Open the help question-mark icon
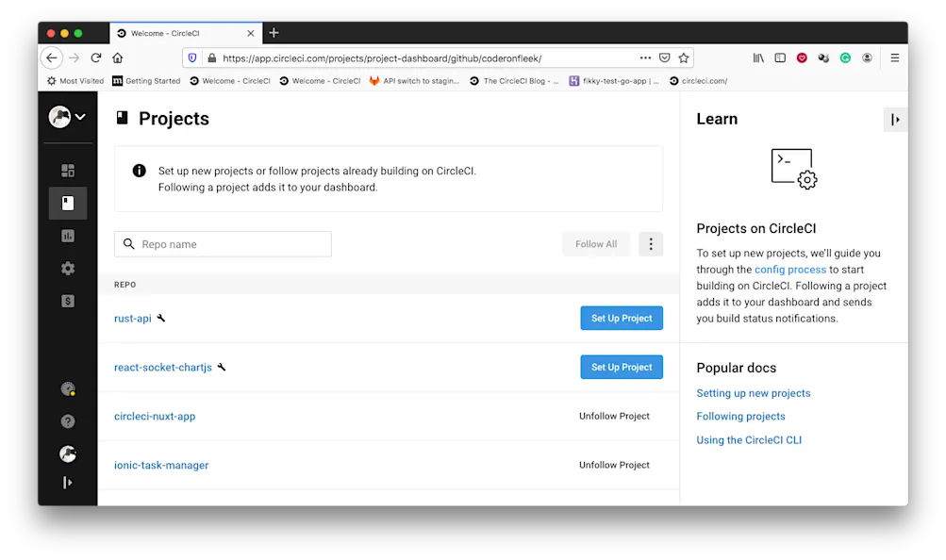Image resolution: width=946 pixels, height=560 pixels. (x=67, y=421)
